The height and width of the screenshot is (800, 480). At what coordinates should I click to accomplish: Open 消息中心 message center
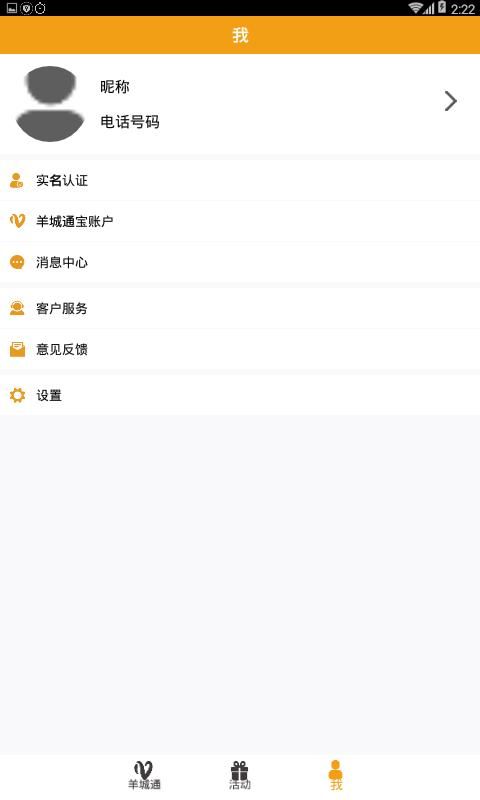click(240, 262)
